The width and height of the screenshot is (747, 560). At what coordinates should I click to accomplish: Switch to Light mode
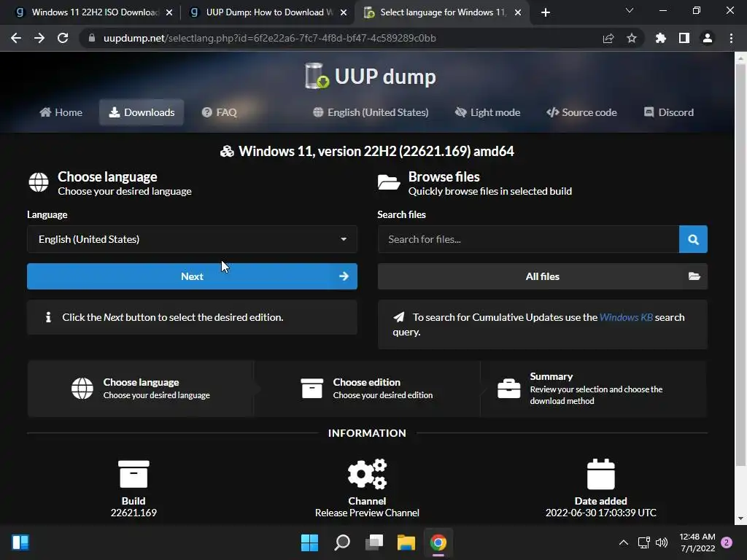click(x=487, y=112)
